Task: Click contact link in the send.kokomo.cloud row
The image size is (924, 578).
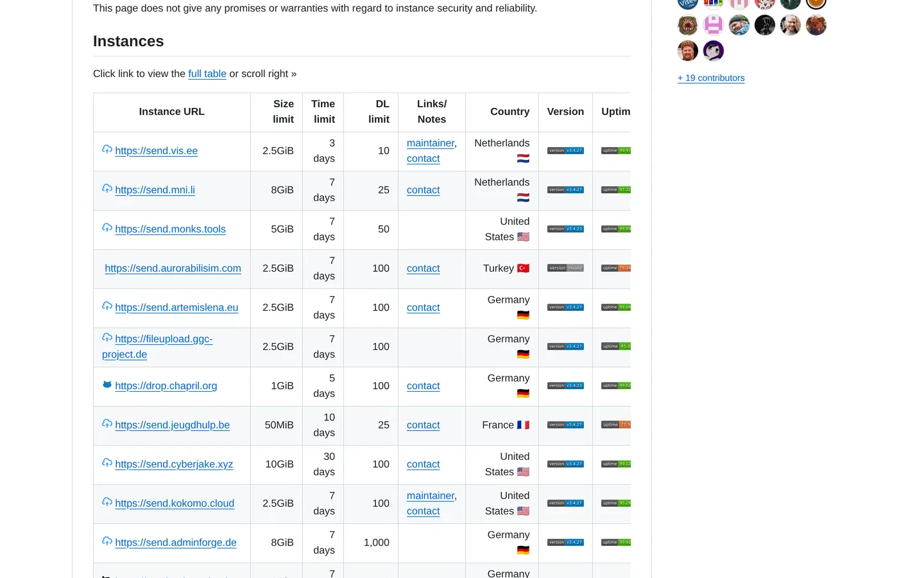Action: click(424, 511)
